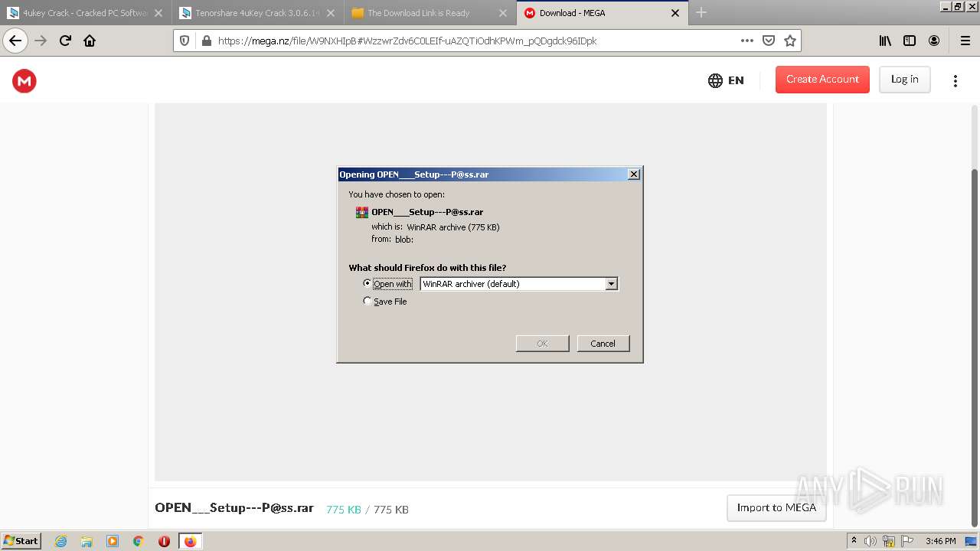The height and width of the screenshot is (551, 980).
Task: Click the Save to Pocket icon
Action: pyautogui.click(x=769, y=41)
